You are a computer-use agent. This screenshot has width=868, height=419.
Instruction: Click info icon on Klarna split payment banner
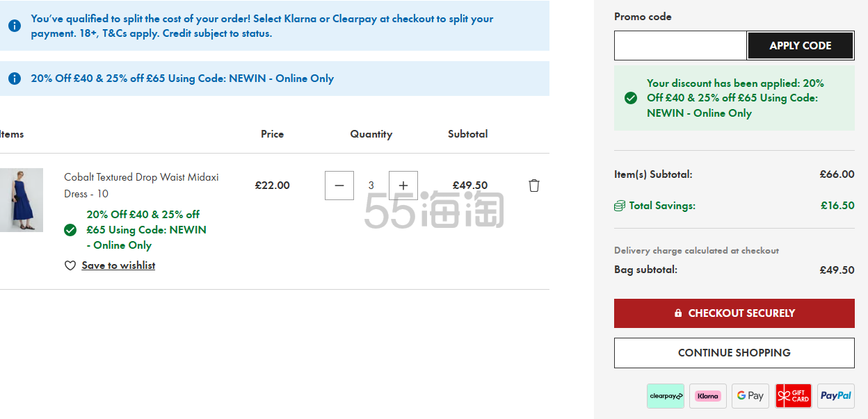(15, 26)
